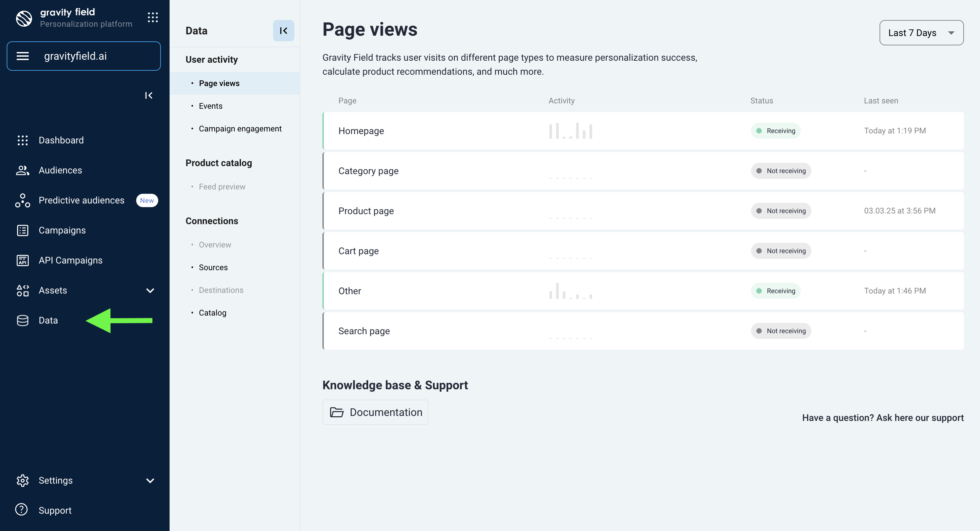Expand the Settings menu chevron
The image size is (980, 531).
click(x=150, y=480)
